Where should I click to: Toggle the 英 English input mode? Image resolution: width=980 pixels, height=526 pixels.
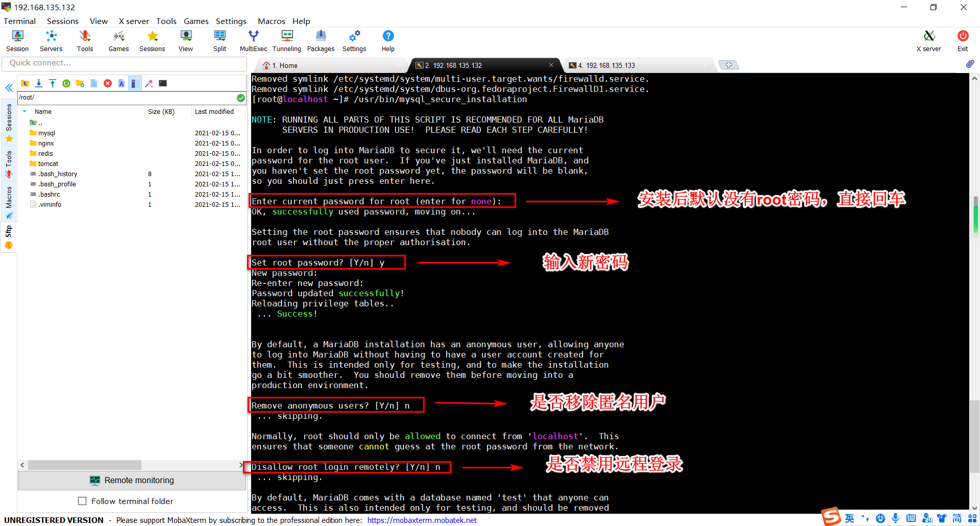(x=849, y=518)
